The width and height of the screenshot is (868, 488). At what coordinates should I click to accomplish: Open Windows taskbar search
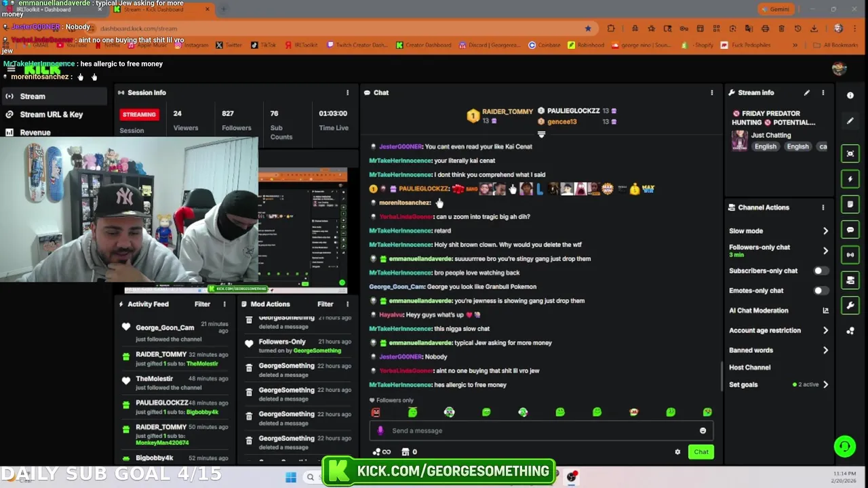pos(311,477)
